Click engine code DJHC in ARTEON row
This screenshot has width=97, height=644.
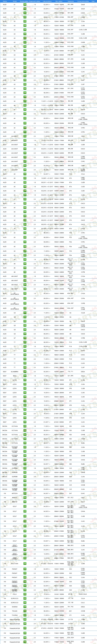pos(83,494)
